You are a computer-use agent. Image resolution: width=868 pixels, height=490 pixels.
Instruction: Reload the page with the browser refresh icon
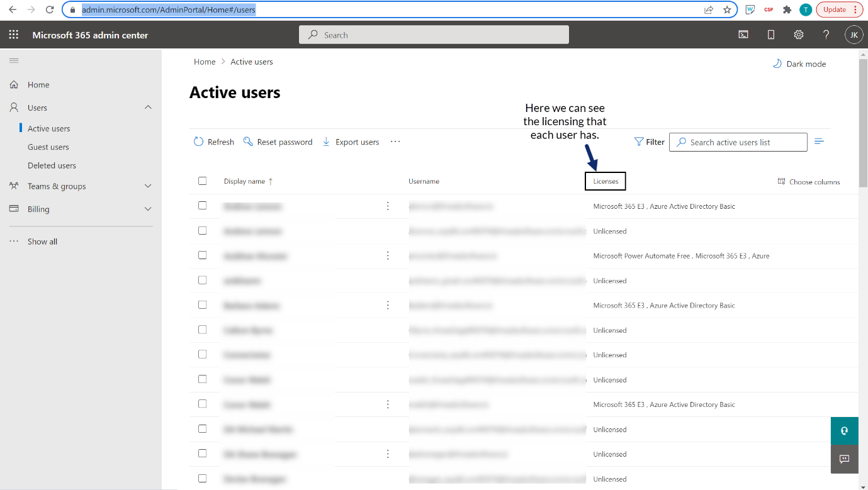pyautogui.click(x=50, y=9)
